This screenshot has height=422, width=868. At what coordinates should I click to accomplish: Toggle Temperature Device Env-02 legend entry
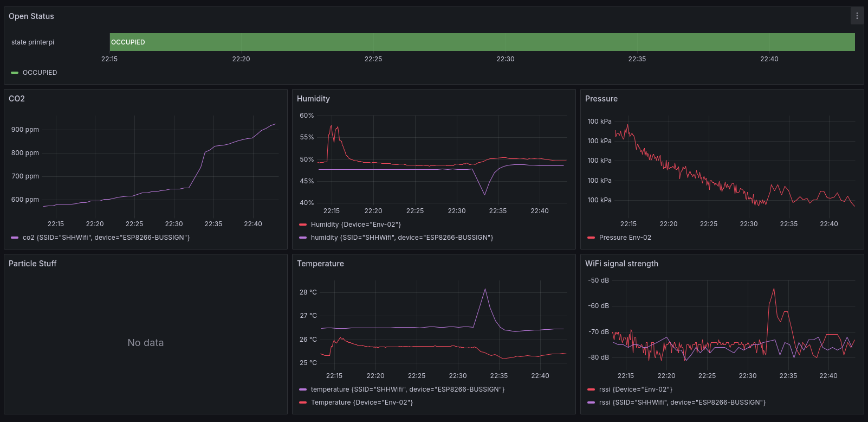click(x=362, y=402)
